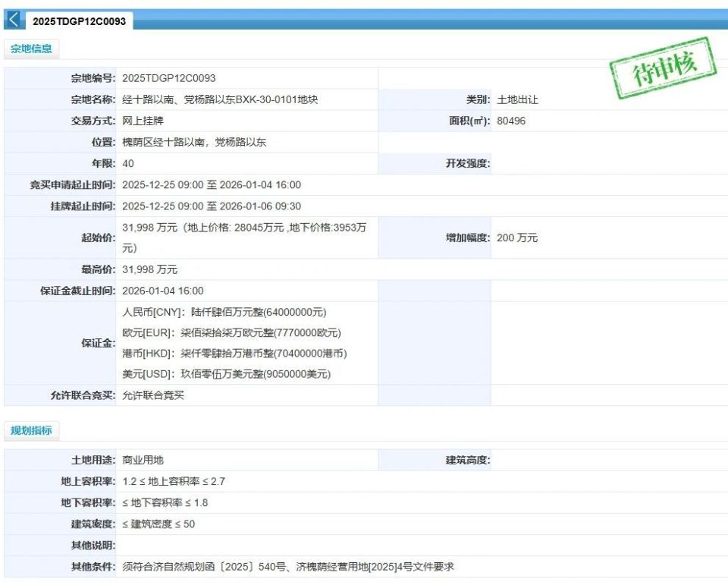Click the 地上容积率 ratio range value
Image resolution: width=728 pixels, height=585 pixels.
coord(171,481)
